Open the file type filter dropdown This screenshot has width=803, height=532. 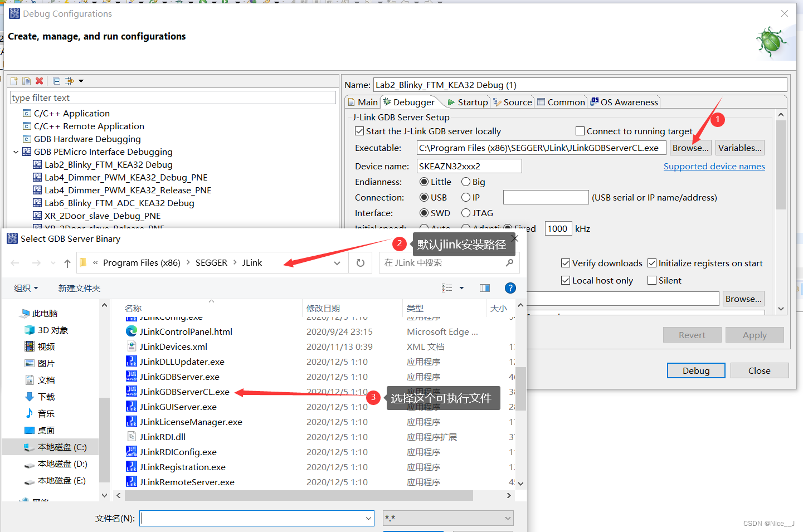tap(508, 518)
